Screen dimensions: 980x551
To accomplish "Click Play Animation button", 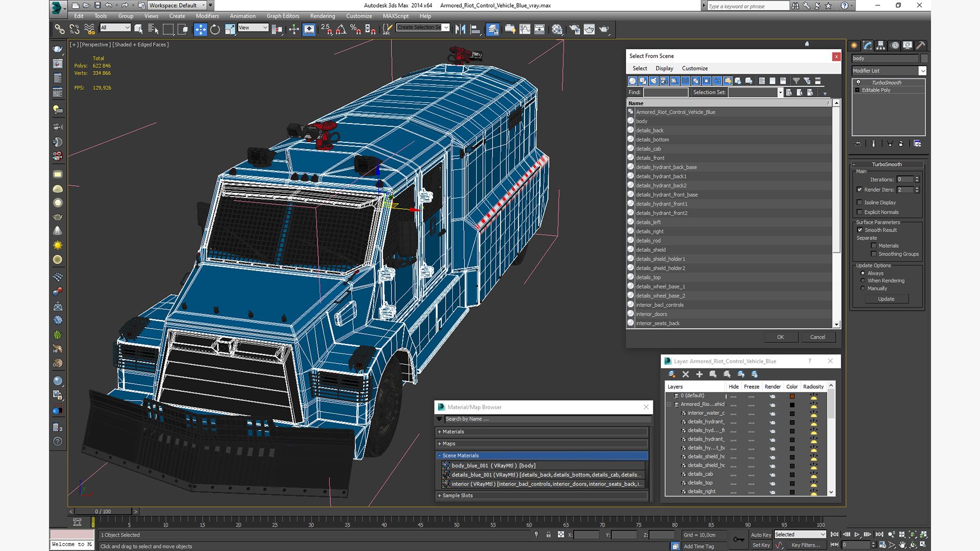I will click(x=857, y=535).
